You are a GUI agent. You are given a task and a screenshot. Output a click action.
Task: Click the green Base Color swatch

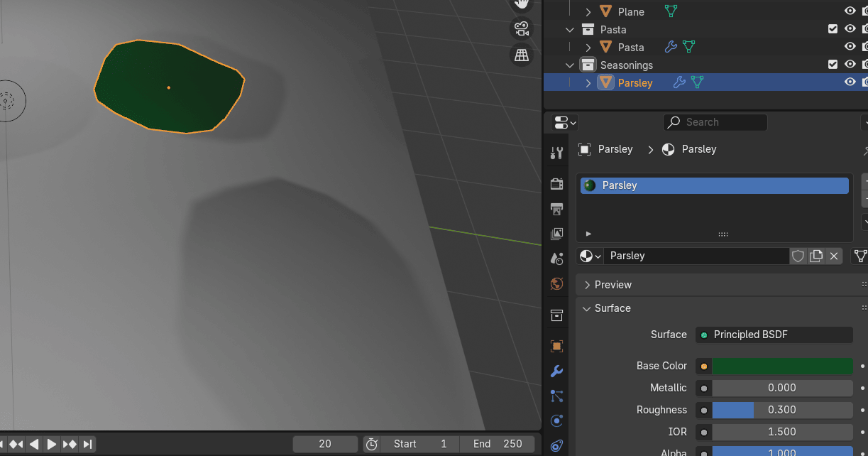coord(782,366)
